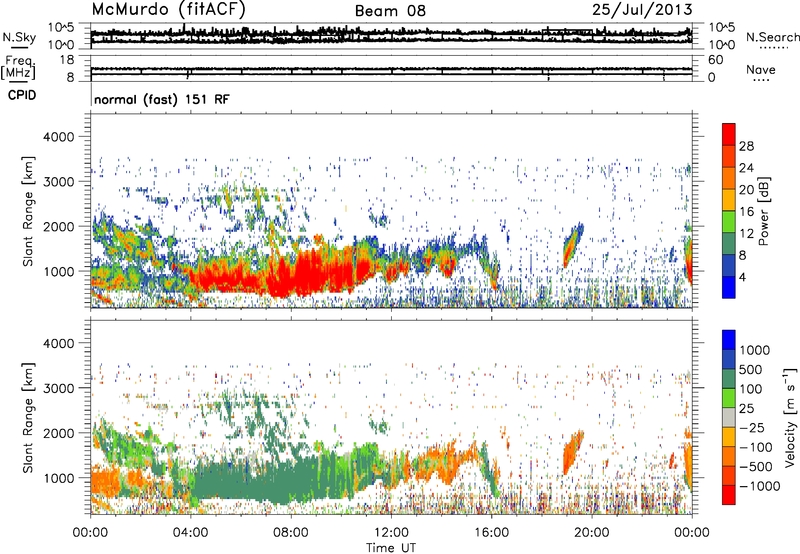
Task: Select the "N.Sky" legend label
Action: pyautogui.click(x=19, y=37)
